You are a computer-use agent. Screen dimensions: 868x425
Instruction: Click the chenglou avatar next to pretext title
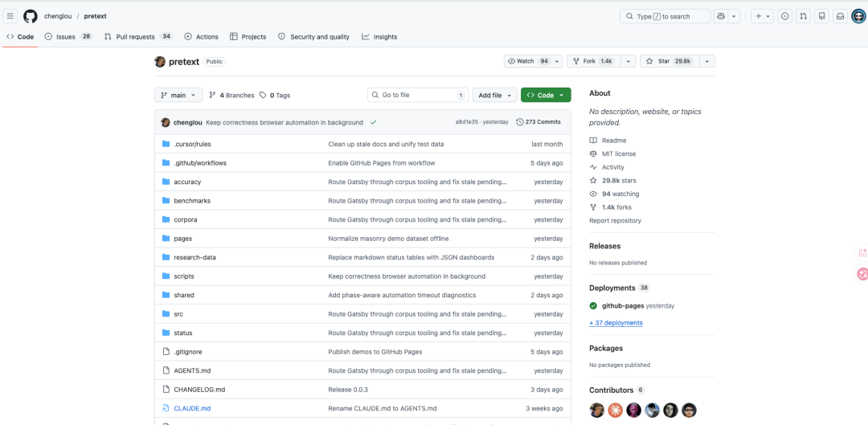[x=160, y=61]
